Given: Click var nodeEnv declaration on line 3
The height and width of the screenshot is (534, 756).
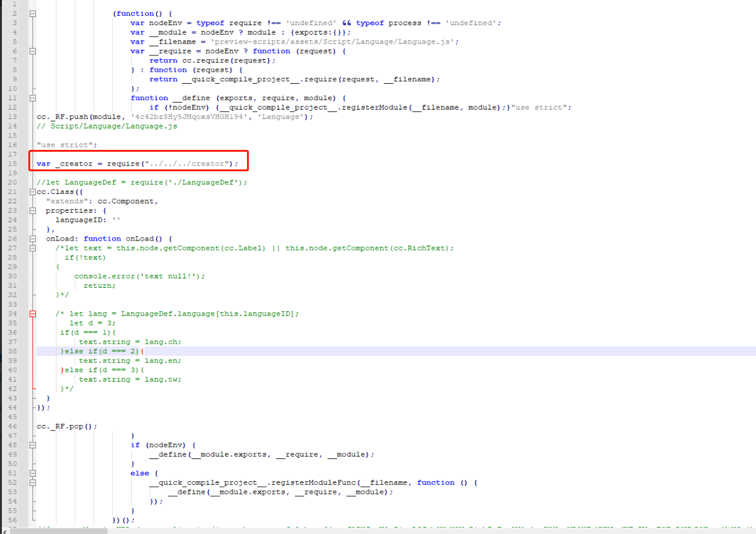Looking at the screenshot, I should point(316,23).
